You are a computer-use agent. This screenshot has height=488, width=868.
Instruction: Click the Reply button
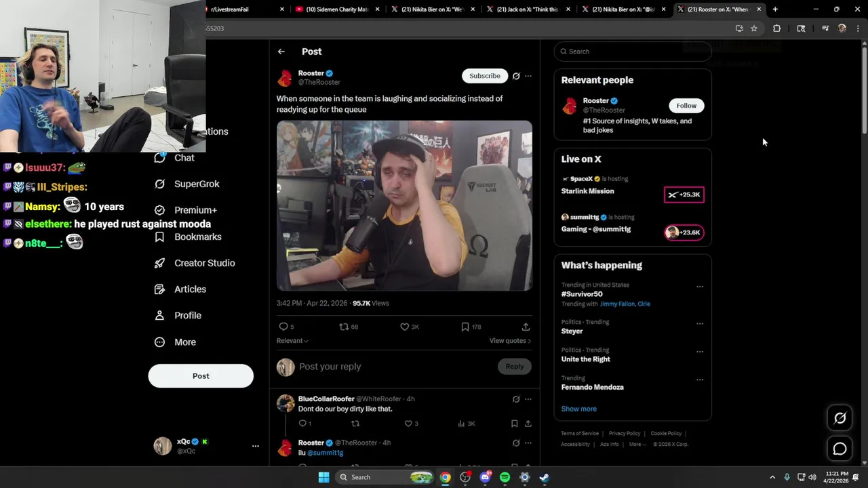(x=515, y=367)
